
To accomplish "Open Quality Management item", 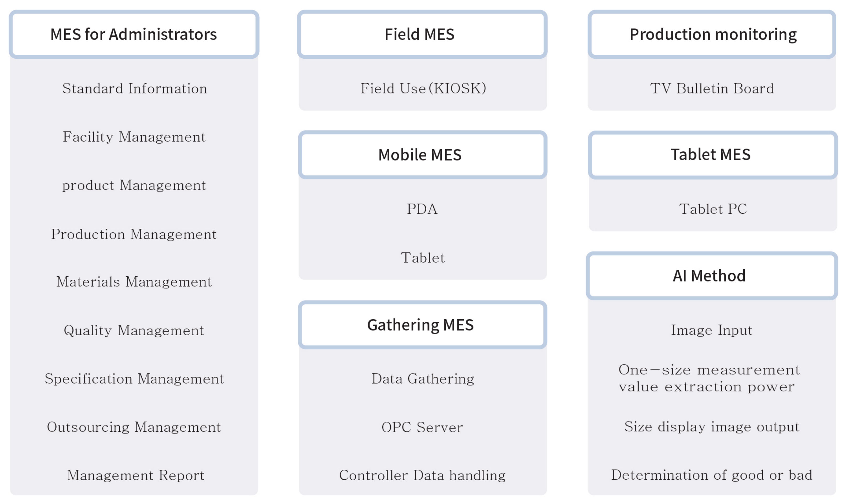I will point(134,330).
